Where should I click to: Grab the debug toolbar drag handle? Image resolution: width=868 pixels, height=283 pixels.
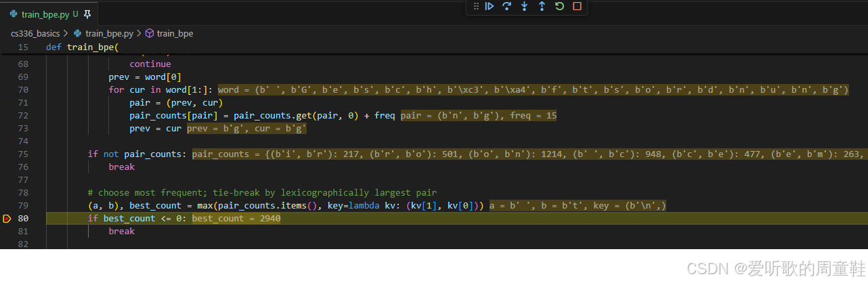pyautogui.click(x=475, y=6)
